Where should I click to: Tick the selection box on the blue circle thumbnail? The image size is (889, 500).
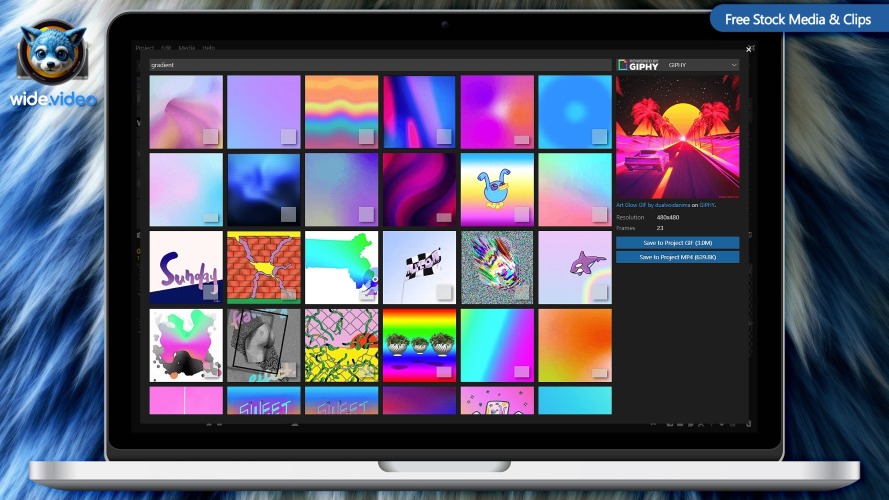[599, 136]
